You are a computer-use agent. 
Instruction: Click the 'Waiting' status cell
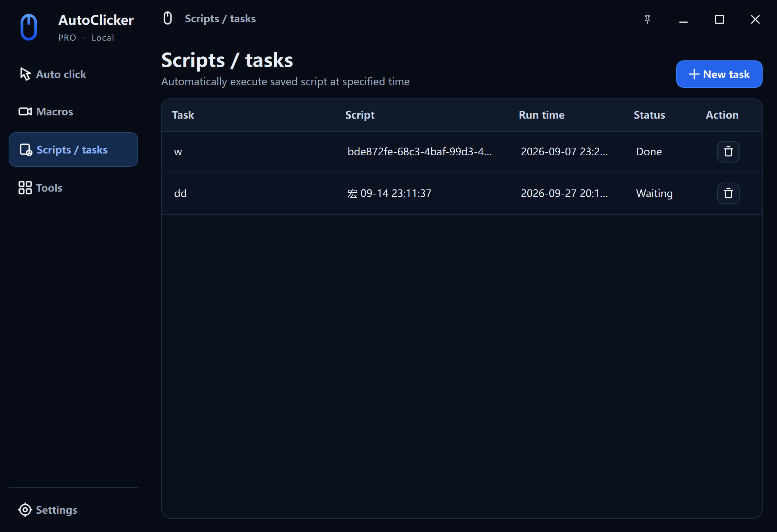pos(654,193)
